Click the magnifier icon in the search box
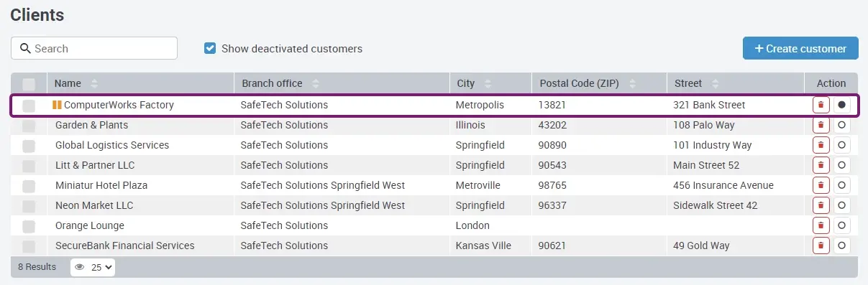This screenshot has height=285, width=868. pyautogui.click(x=25, y=48)
